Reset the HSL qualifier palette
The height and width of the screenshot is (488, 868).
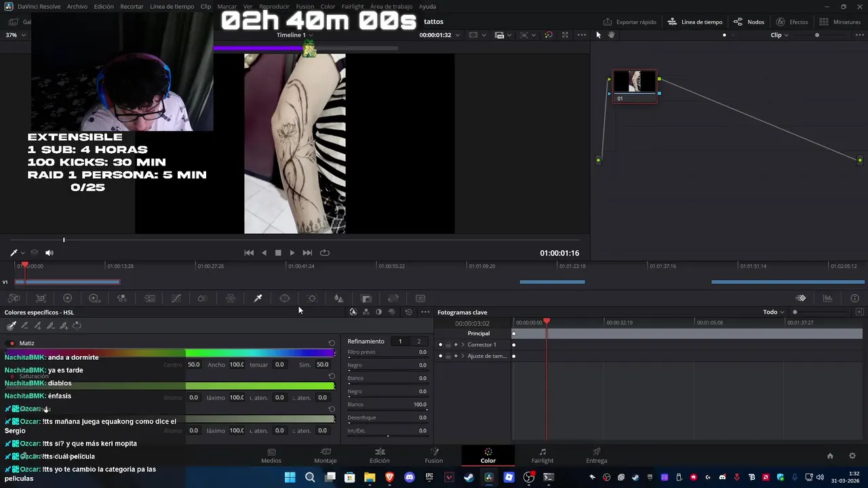(408, 312)
